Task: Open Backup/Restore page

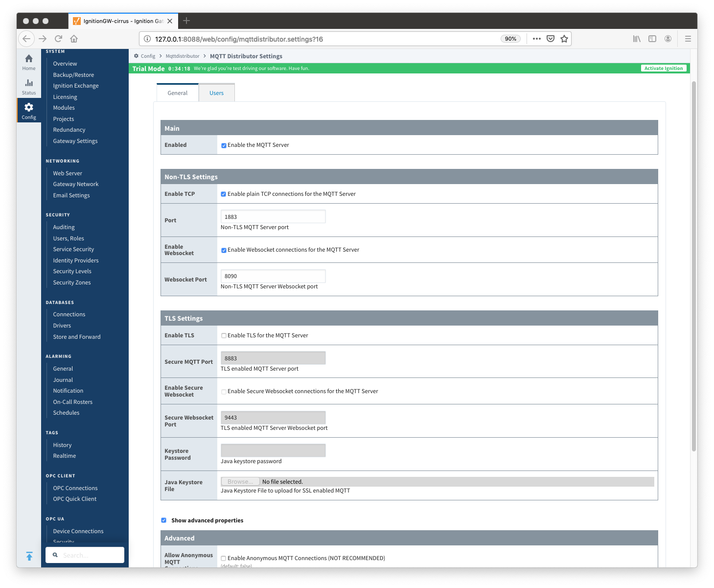Action: 73,75
